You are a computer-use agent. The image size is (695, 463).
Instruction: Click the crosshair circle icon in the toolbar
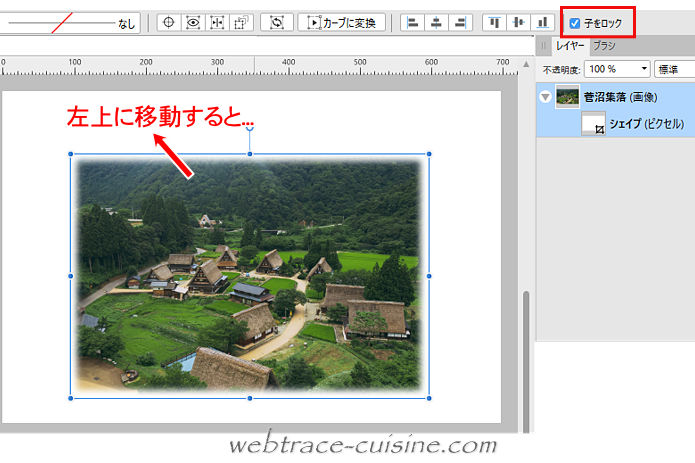[167, 22]
